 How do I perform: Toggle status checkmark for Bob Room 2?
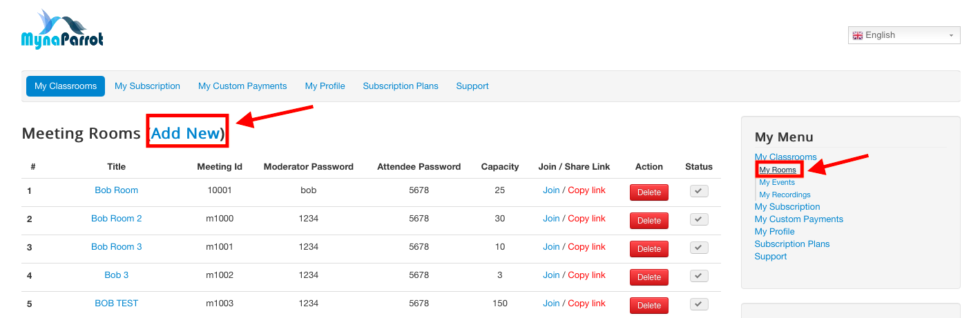(699, 219)
